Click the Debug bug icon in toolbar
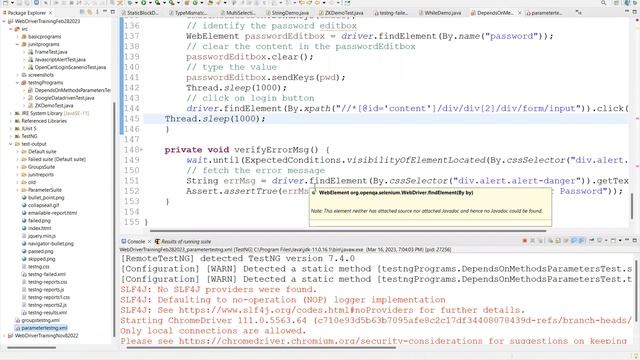640x360 pixels. (x=130, y=3)
